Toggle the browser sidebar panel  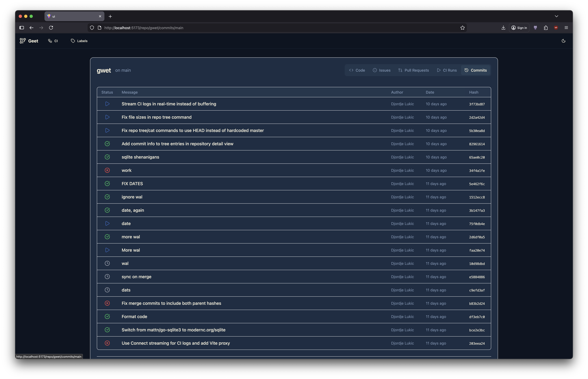pos(22,28)
